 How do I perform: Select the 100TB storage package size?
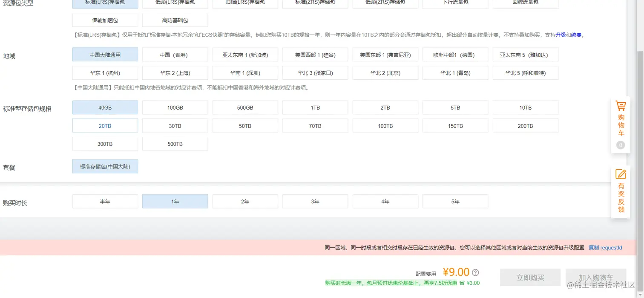(385, 126)
